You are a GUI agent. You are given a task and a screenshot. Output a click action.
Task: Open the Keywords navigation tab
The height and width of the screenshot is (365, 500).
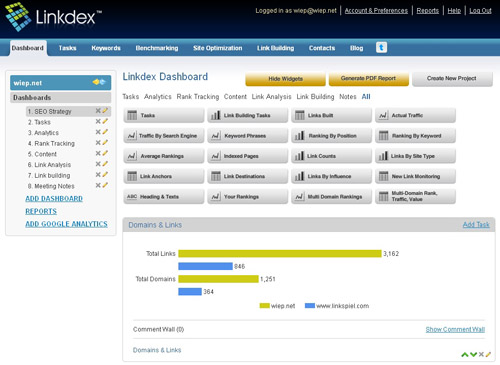tap(106, 48)
